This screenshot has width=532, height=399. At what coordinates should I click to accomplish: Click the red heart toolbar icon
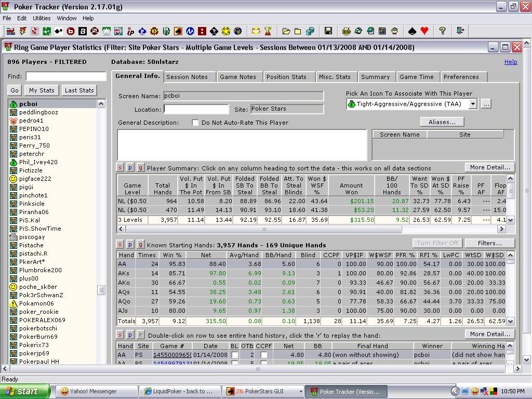(424, 31)
